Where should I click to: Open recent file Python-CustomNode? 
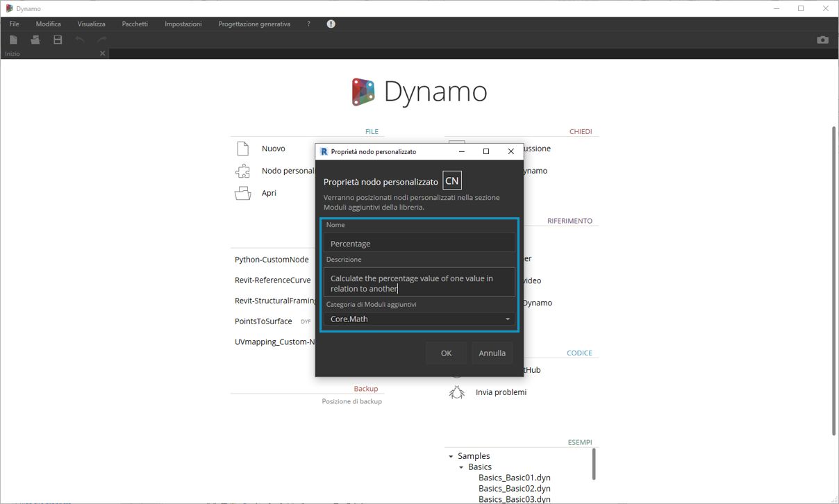[x=272, y=260]
